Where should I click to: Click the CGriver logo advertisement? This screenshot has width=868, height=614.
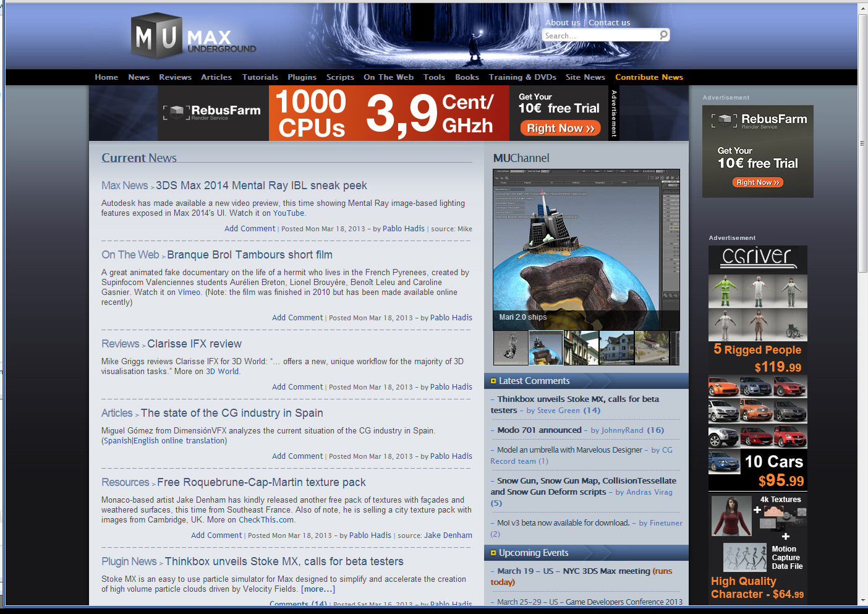click(x=757, y=259)
